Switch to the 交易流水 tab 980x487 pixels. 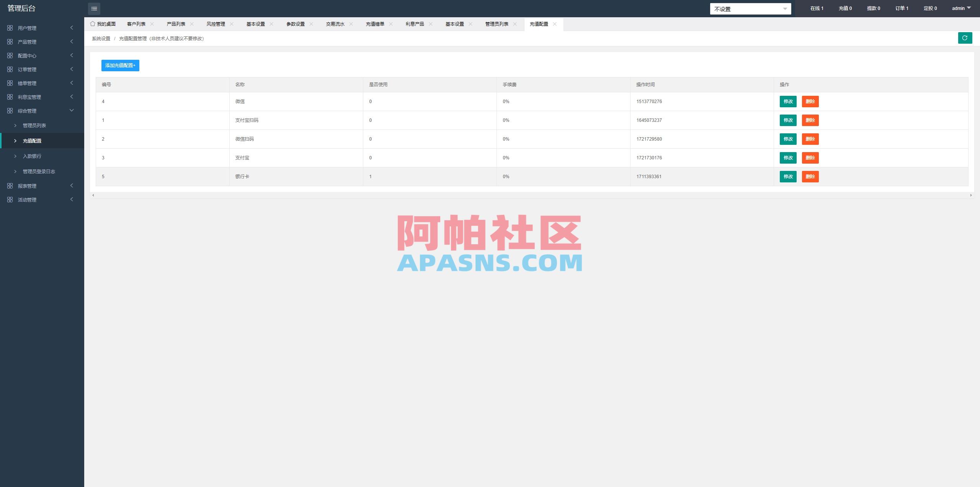[x=335, y=23]
